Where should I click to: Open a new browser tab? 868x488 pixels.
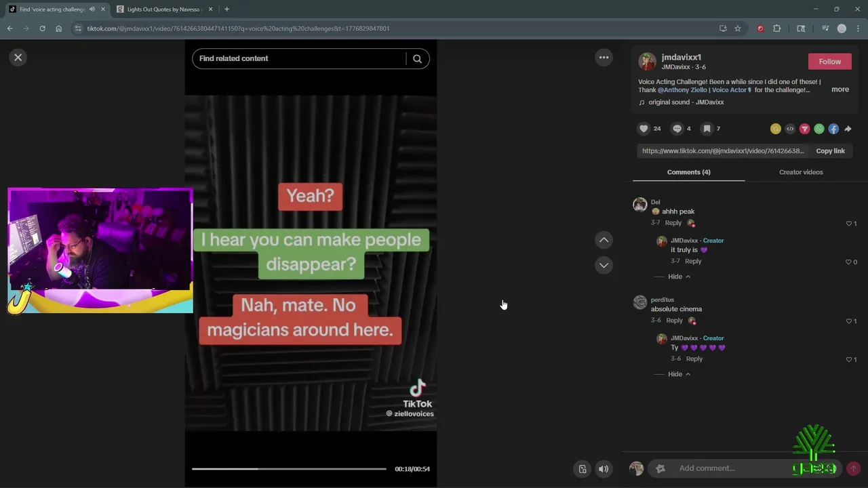click(x=226, y=9)
